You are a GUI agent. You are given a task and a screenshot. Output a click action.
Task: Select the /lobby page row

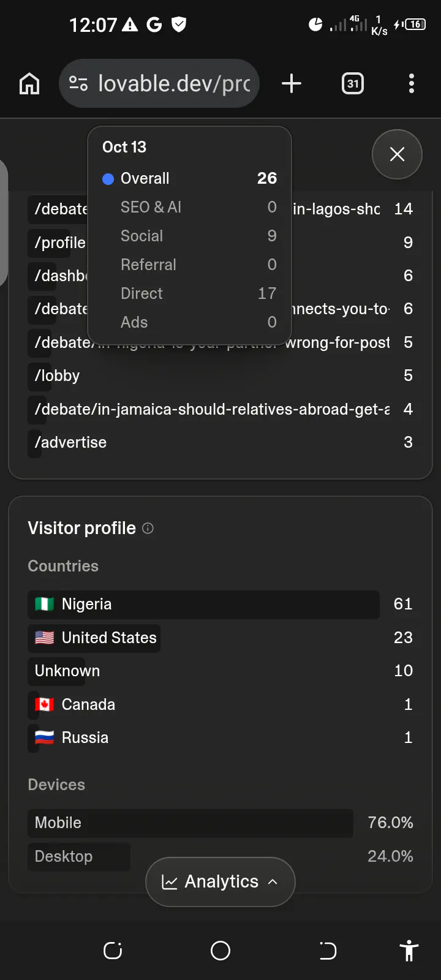221,375
